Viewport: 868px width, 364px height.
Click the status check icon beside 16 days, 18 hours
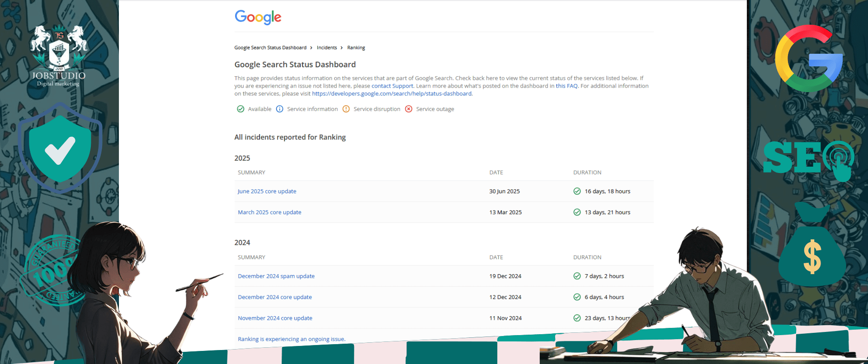coord(577,191)
